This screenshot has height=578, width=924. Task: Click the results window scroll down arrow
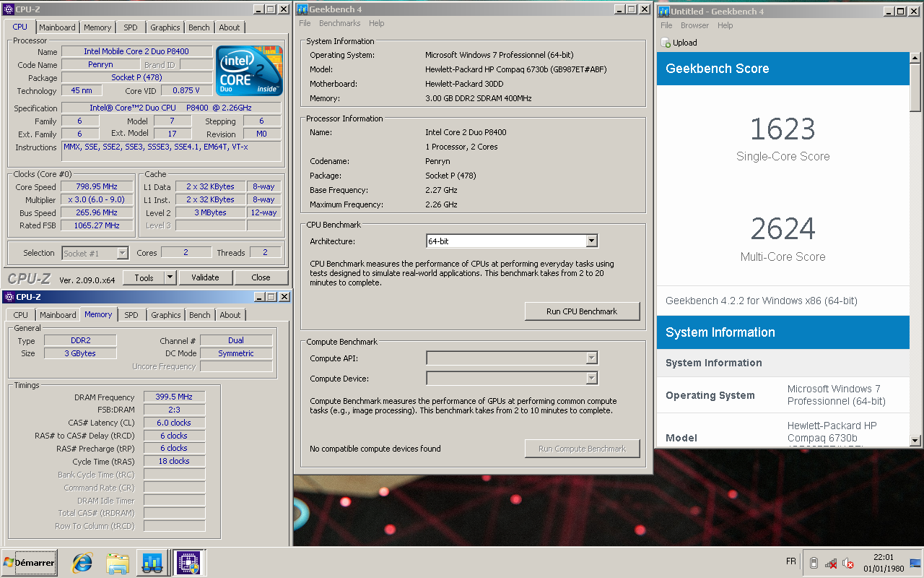click(x=916, y=440)
